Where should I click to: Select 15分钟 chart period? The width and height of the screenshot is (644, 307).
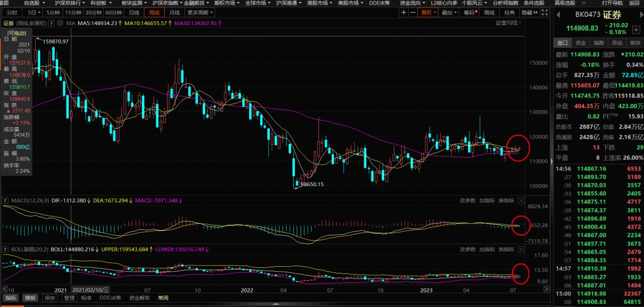click(x=74, y=13)
